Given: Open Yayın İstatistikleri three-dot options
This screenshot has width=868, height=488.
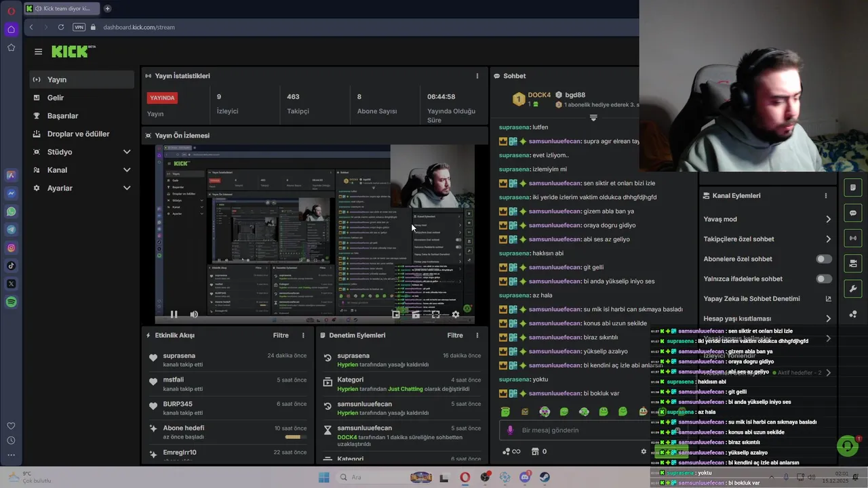Looking at the screenshot, I should tap(477, 76).
